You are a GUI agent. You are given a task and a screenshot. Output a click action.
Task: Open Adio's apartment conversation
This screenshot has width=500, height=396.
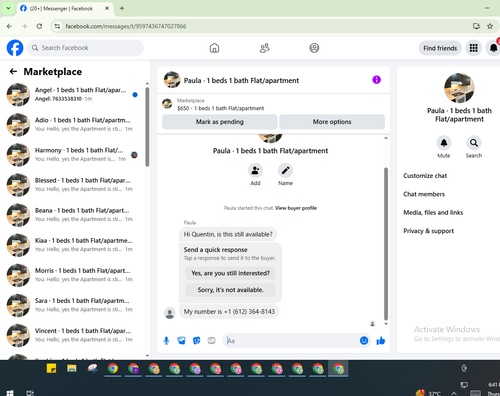pyautogui.click(x=73, y=124)
